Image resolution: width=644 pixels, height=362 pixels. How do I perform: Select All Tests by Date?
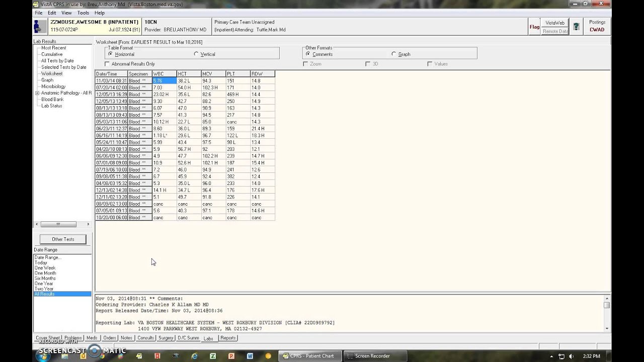coord(57,61)
